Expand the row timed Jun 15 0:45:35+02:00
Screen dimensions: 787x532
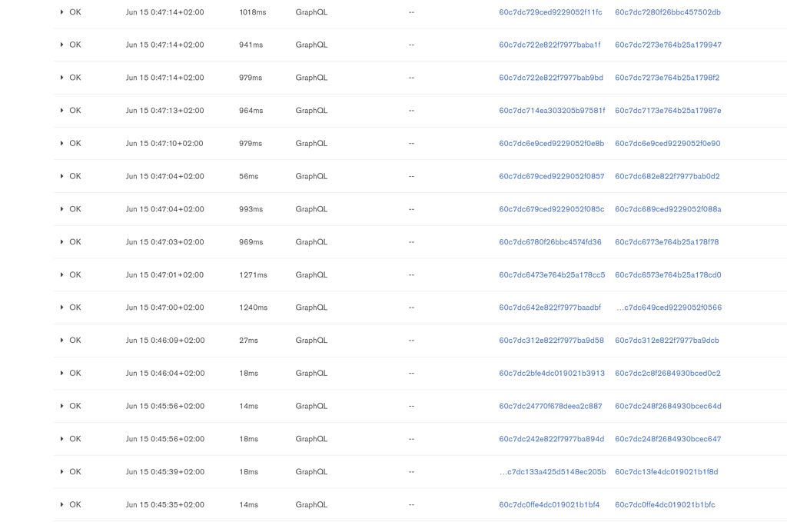pos(62,504)
